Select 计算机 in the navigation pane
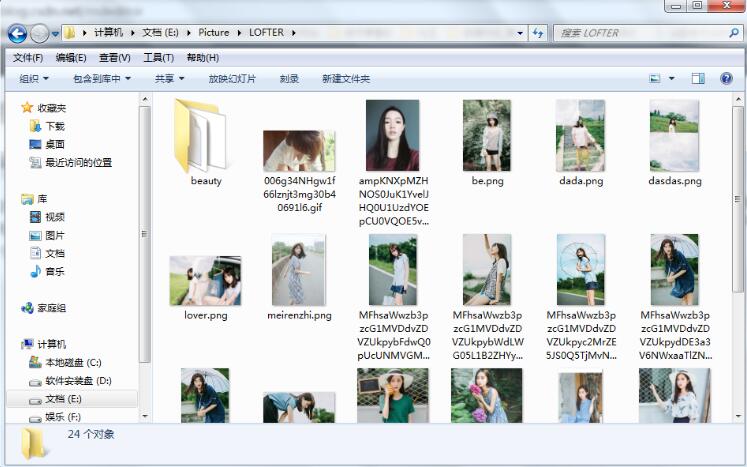Screen dimensions: 747x467 (51, 344)
